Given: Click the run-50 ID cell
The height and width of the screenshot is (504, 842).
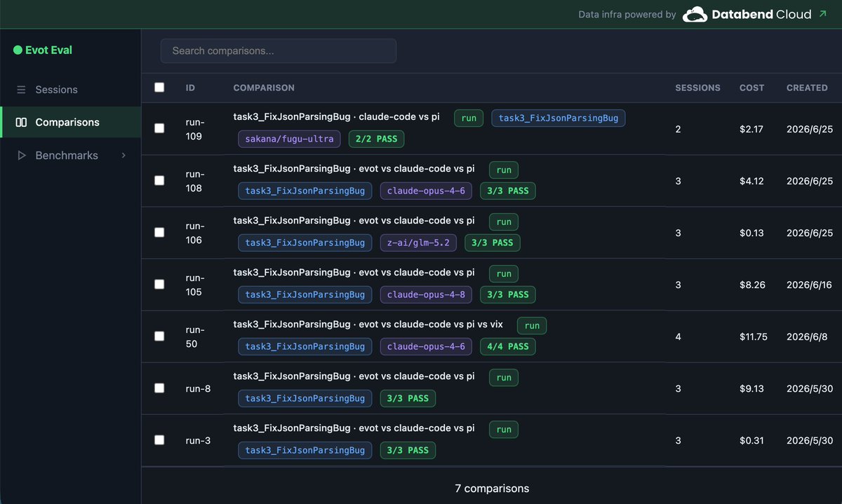Looking at the screenshot, I should [x=194, y=336].
